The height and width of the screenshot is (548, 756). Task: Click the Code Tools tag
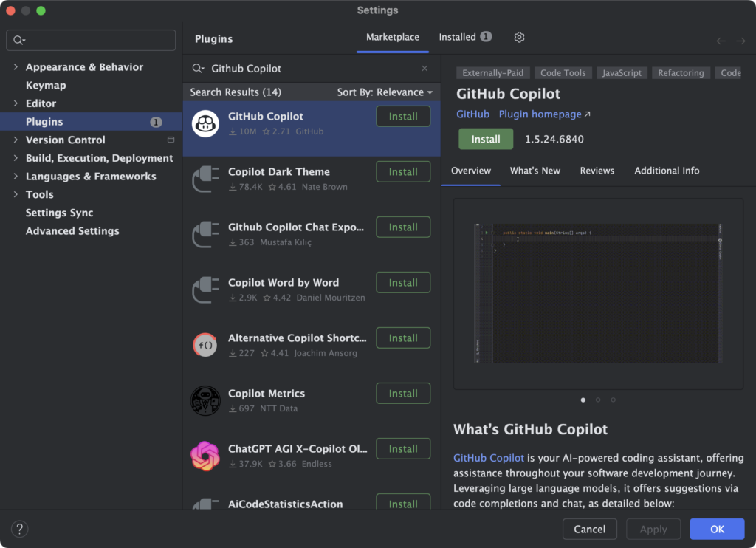pyautogui.click(x=563, y=73)
